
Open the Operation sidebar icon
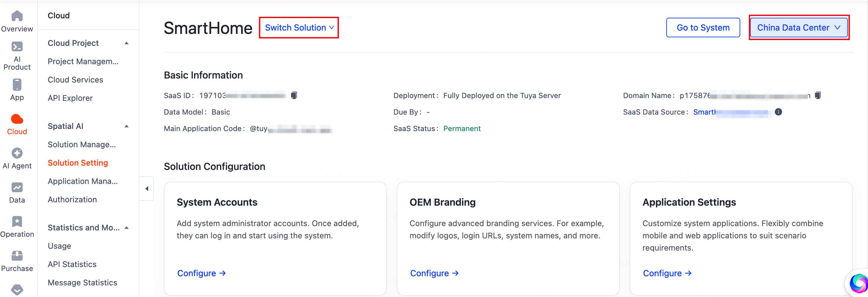point(17,221)
